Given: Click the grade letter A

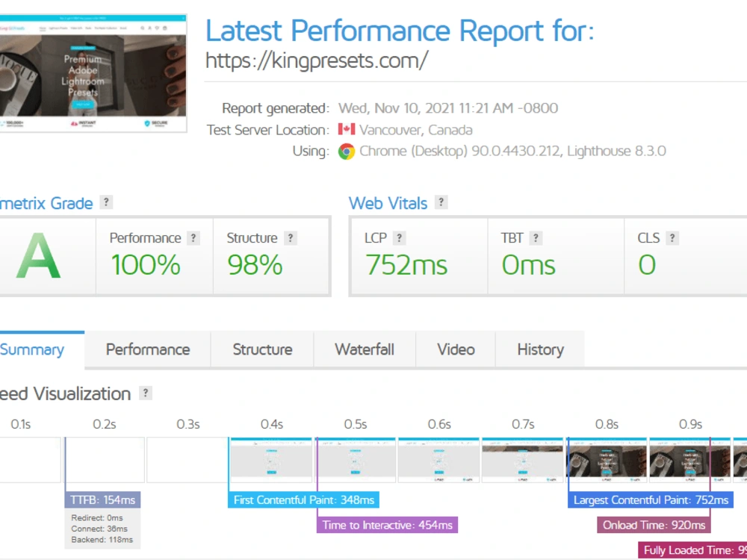Looking at the screenshot, I should [x=39, y=256].
